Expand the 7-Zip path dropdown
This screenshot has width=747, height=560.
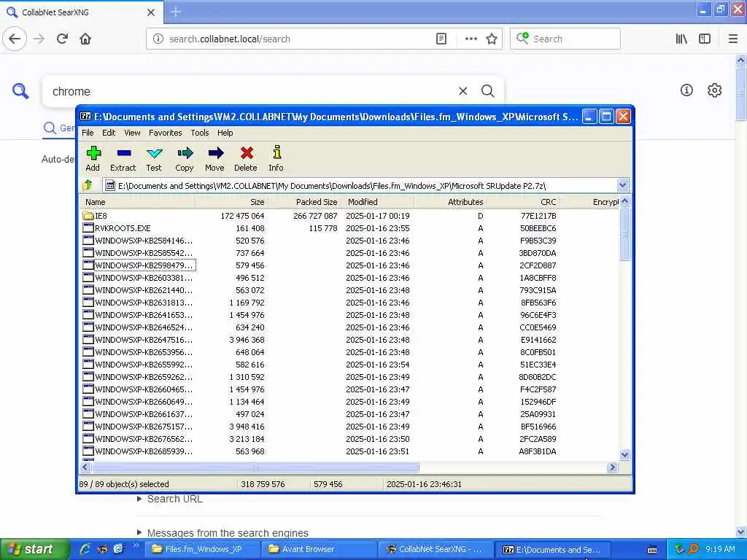(x=622, y=185)
